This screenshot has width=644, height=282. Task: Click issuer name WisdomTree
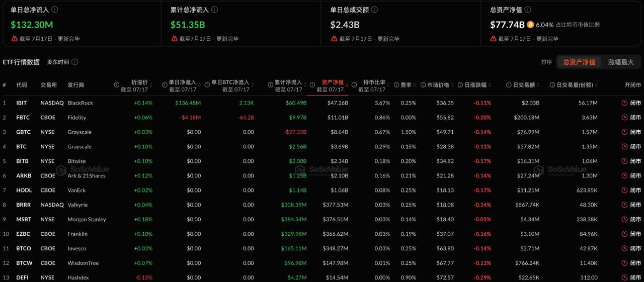(x=83, y=263)
